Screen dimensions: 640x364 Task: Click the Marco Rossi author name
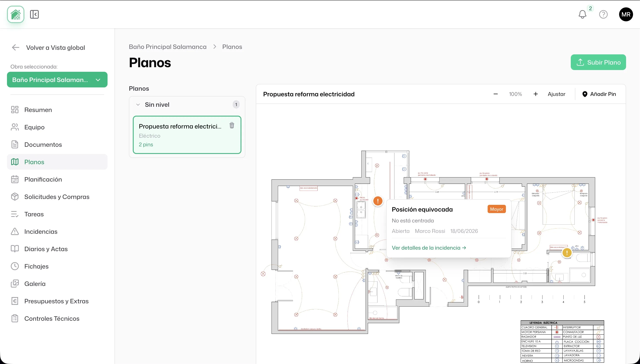click(430, 231)
